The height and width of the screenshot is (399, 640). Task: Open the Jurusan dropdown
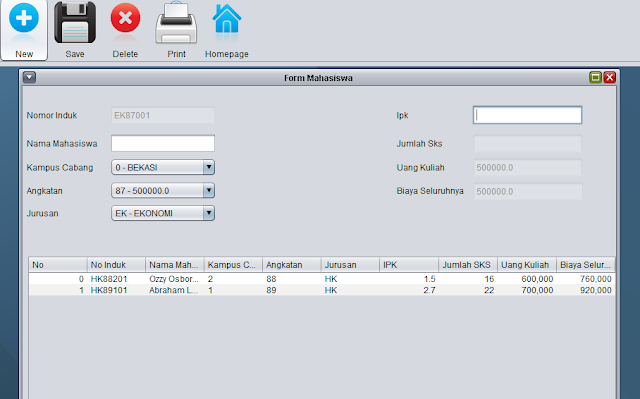coord(163,213)
